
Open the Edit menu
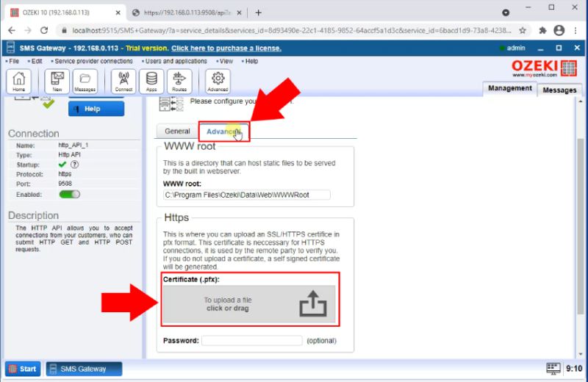(x=36, y=61)
